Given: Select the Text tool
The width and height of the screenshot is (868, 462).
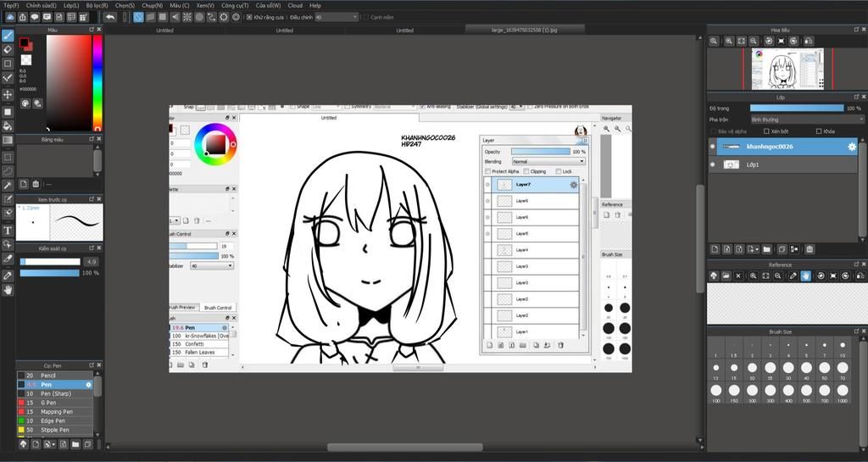Looking at the screenshot, I should (x=8, y=231).
